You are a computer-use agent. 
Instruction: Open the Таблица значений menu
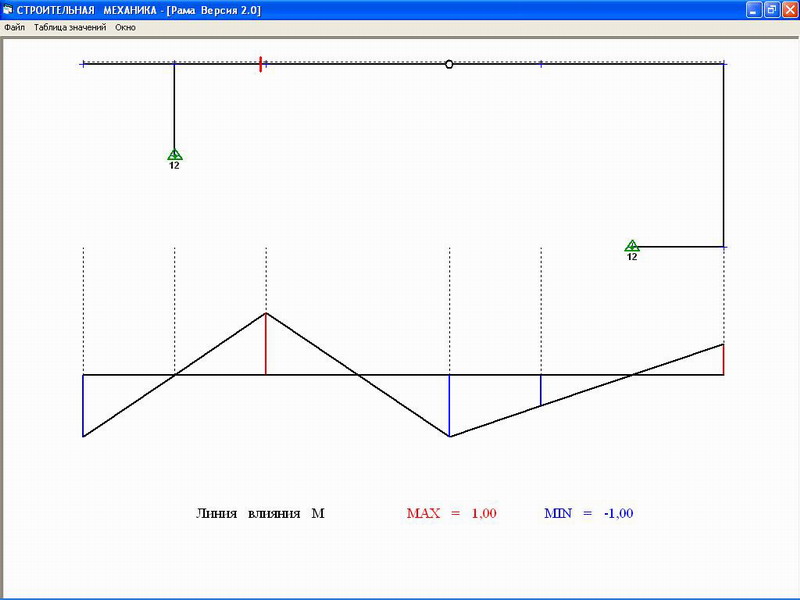click(x=70, y=28)
